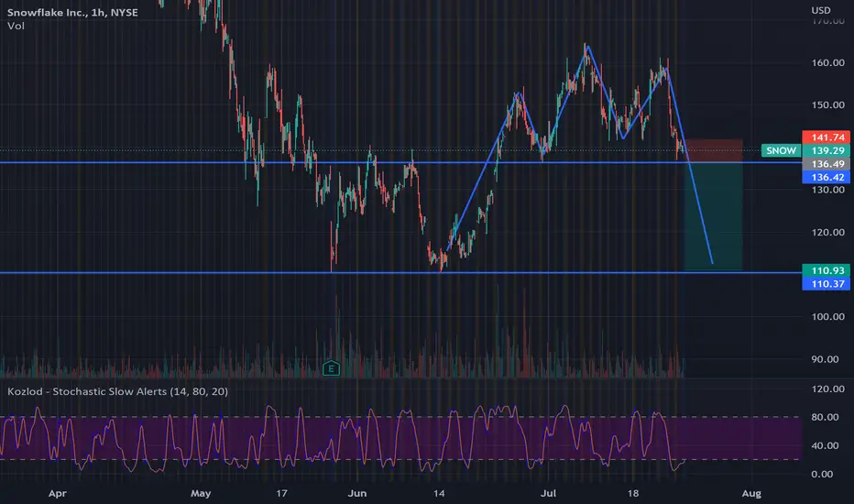The height and width of the screenshot is (504, 854).
Task: Click the 'Aug' time axis label
Action: pos(751,494)
